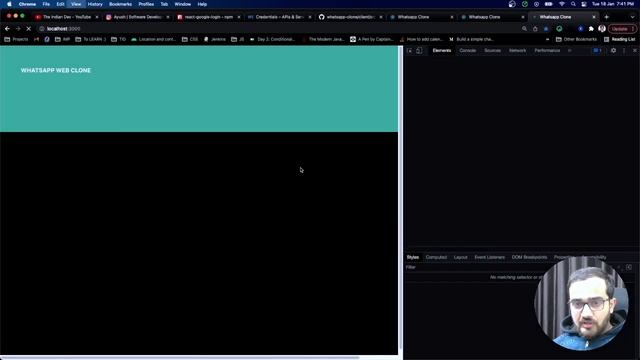Click the zoom magnifier icon in address bar
640x360 pixels.
point(524,29)
